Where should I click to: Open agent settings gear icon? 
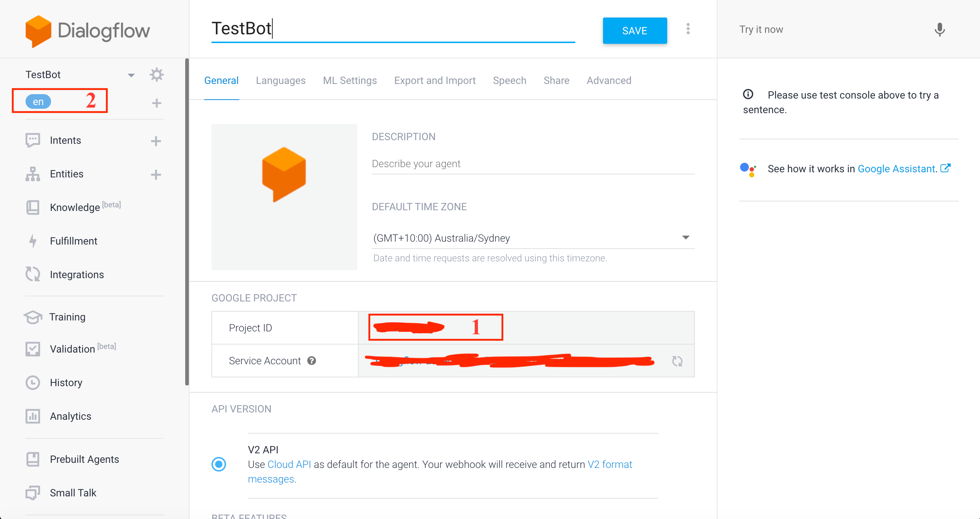[x=156, y=74]
